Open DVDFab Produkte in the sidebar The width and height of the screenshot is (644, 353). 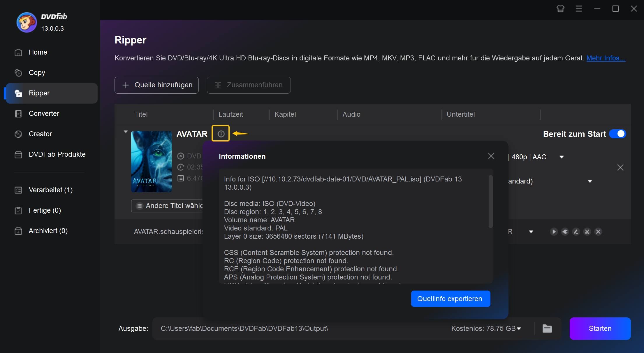point(52,154)
